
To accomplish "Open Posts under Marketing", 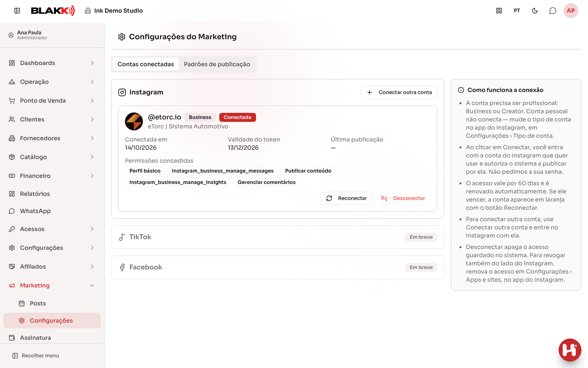I will [52, 303].
